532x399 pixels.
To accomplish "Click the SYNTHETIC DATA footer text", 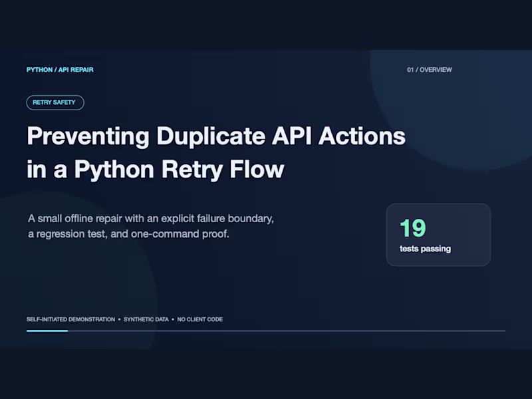I will (146, 319).
